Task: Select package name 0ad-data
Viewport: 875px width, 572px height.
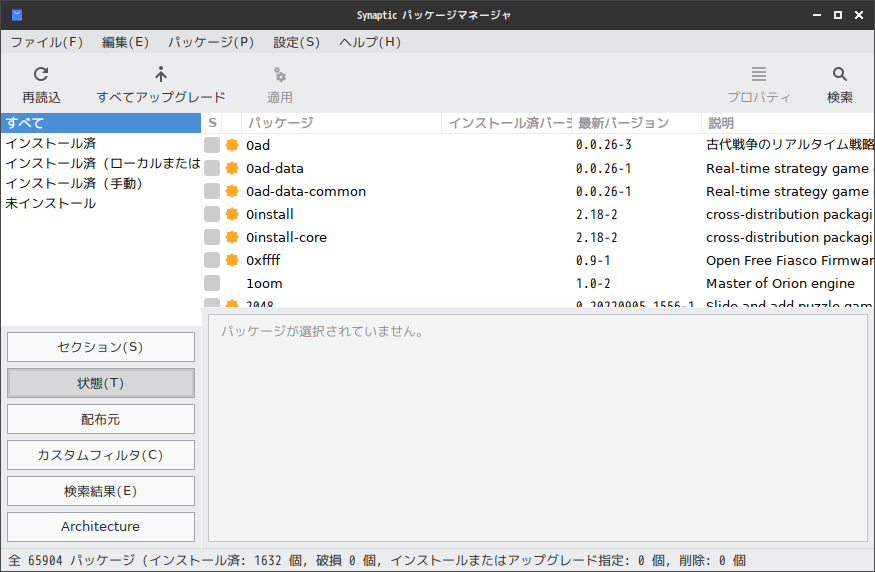Action: point(275,169)
